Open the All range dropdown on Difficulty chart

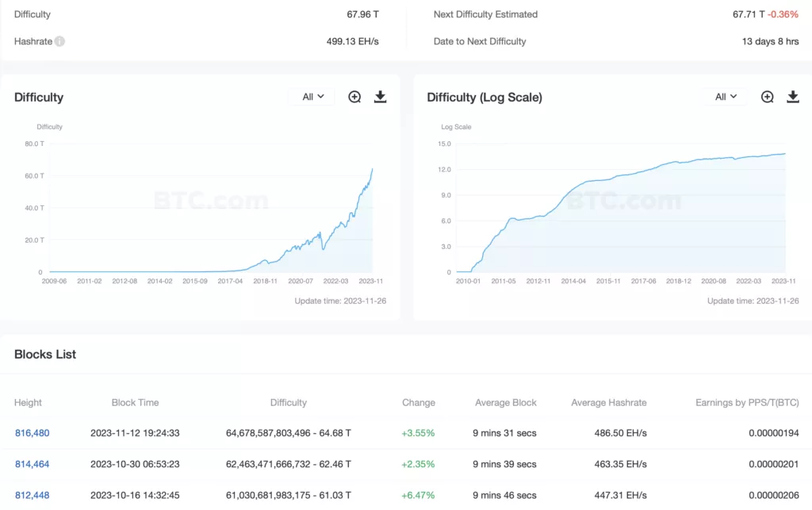(312, 97)
